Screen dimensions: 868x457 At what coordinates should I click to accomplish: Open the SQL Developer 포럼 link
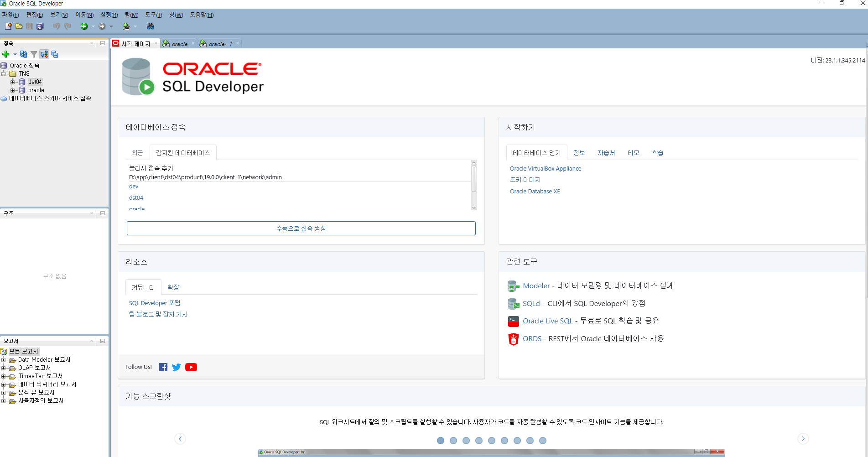click(x=155, y=303)
